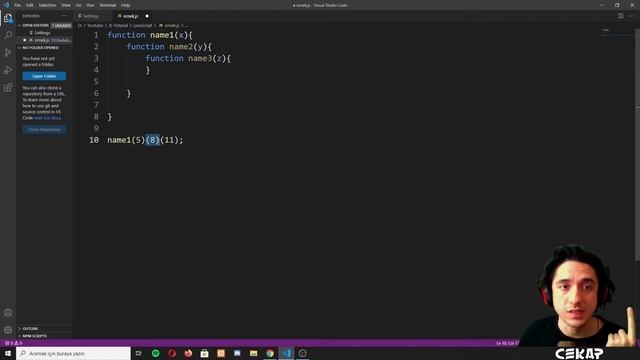This screenshot has height=360, width=640.
Task: Open Task View on the taskbar
Action: pos(139,353)
